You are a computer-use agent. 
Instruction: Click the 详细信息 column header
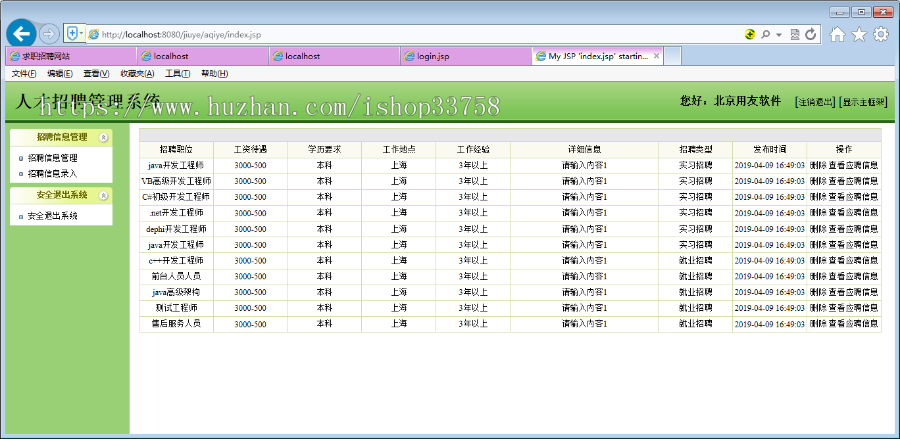pos(584,149)
